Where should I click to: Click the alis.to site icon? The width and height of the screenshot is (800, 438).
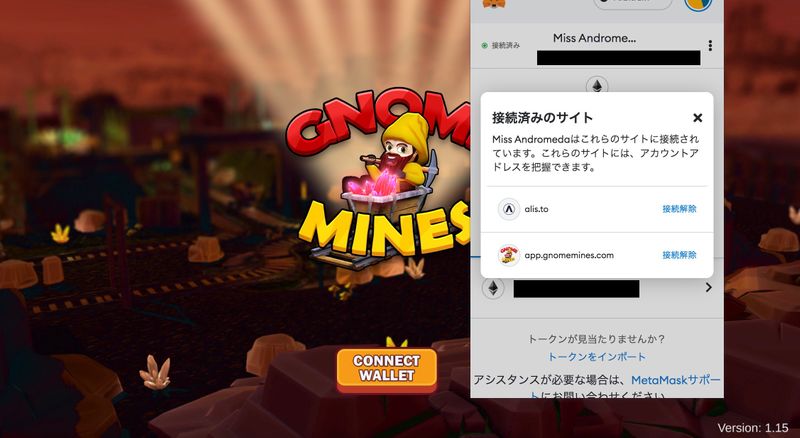point(509,209)
